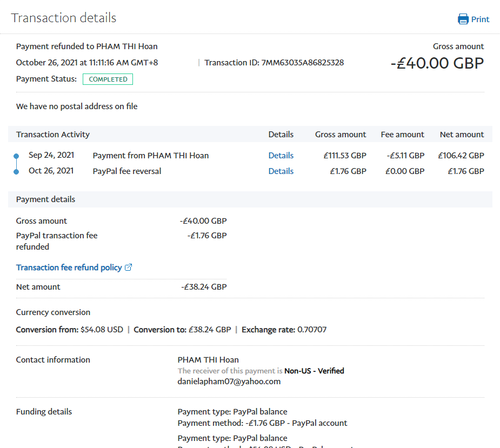Click the COMPLETED payment status badge

point(108,79)
